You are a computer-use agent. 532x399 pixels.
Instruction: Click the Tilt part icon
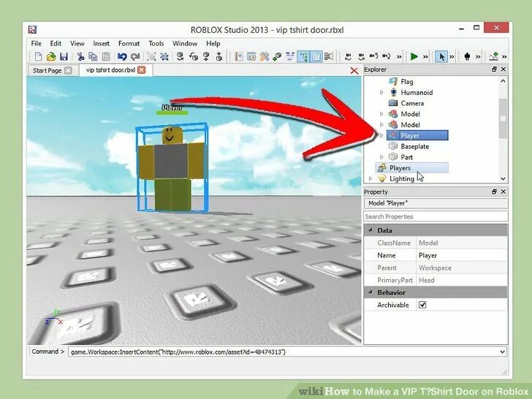[194, 56]
